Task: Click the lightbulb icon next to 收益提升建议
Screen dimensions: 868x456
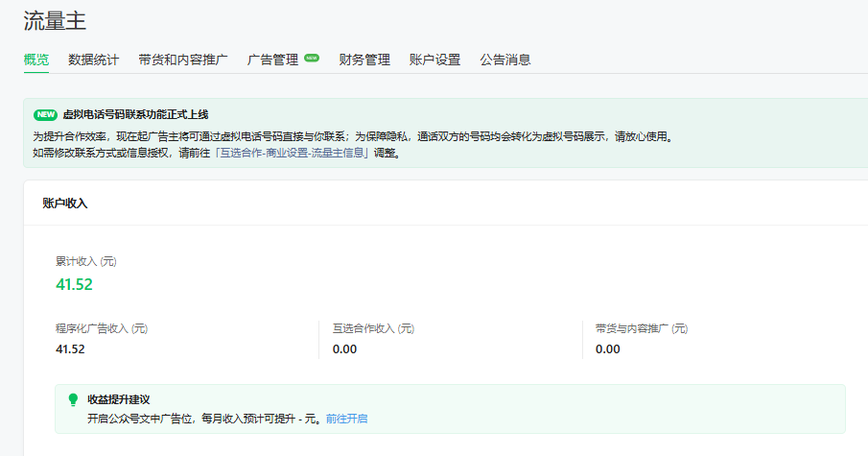Action: pyautogui.click(x=73, y=399)
